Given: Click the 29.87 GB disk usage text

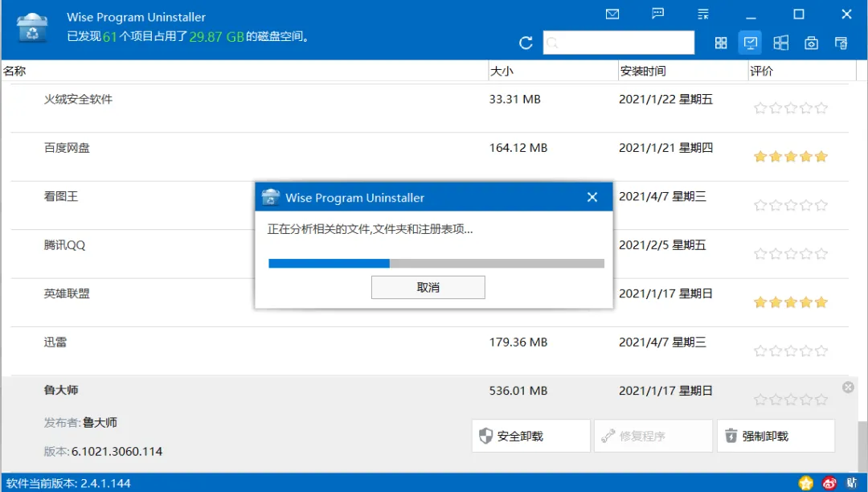Looking at the screenshot, I should coord(216,36).
